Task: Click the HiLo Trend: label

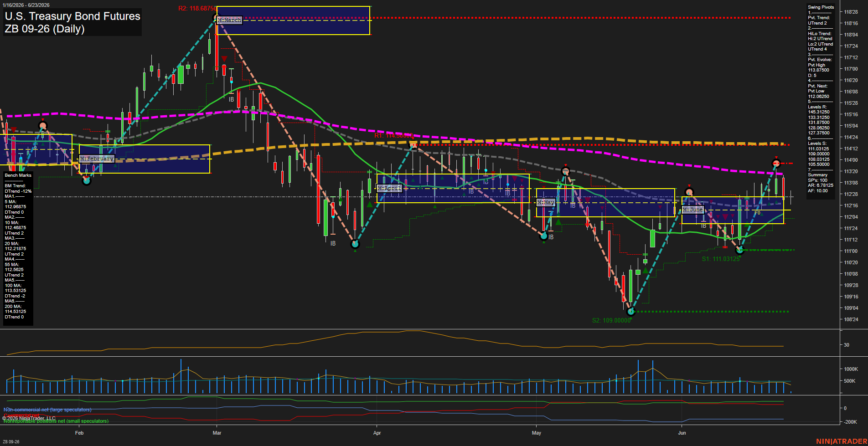Action: (820, 34)
